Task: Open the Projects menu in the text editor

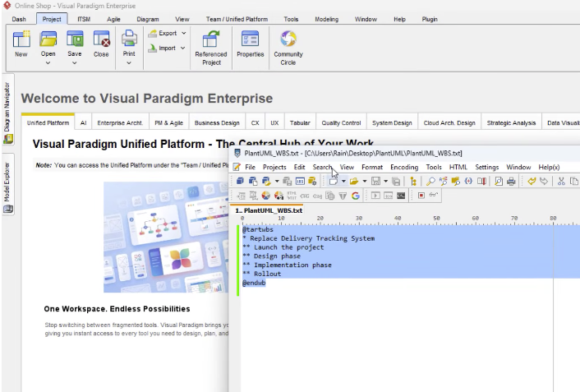Action: 274,168
